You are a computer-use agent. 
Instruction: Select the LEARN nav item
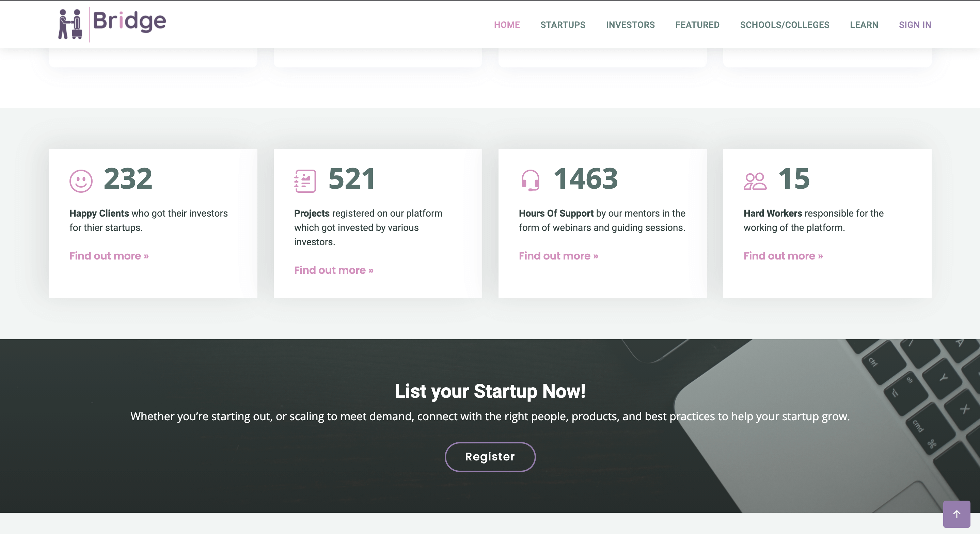(x=864, y=25)
